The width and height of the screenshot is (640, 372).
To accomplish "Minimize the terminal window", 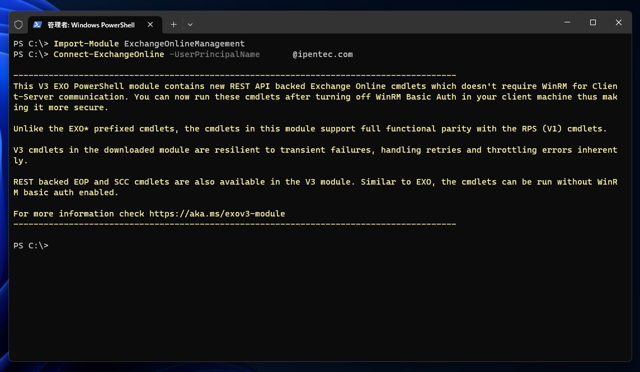I will [x=567, y=22].
